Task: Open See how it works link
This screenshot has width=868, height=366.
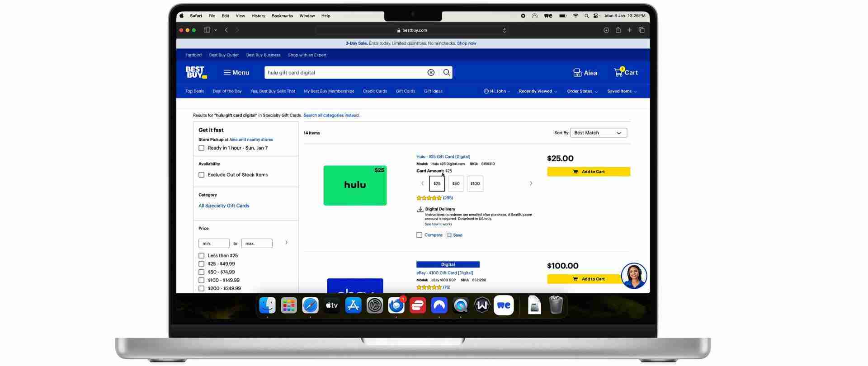Action: [438, 224]
